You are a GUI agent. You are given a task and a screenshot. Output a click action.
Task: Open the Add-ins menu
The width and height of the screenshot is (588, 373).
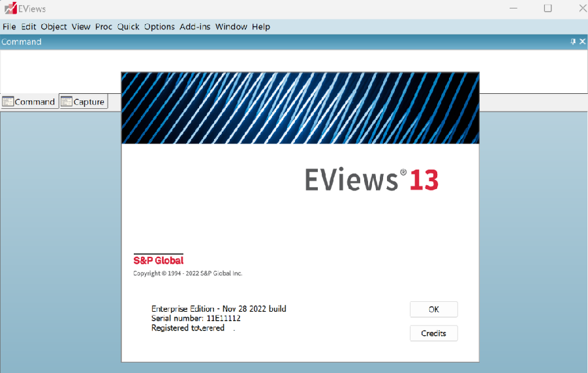[x=195, y=27]
